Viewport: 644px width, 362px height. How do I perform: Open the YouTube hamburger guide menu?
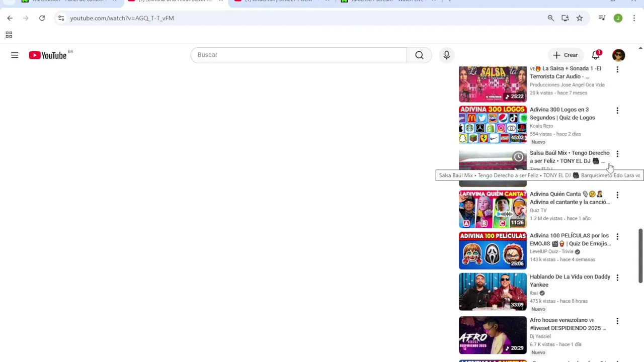coord(15,55)
